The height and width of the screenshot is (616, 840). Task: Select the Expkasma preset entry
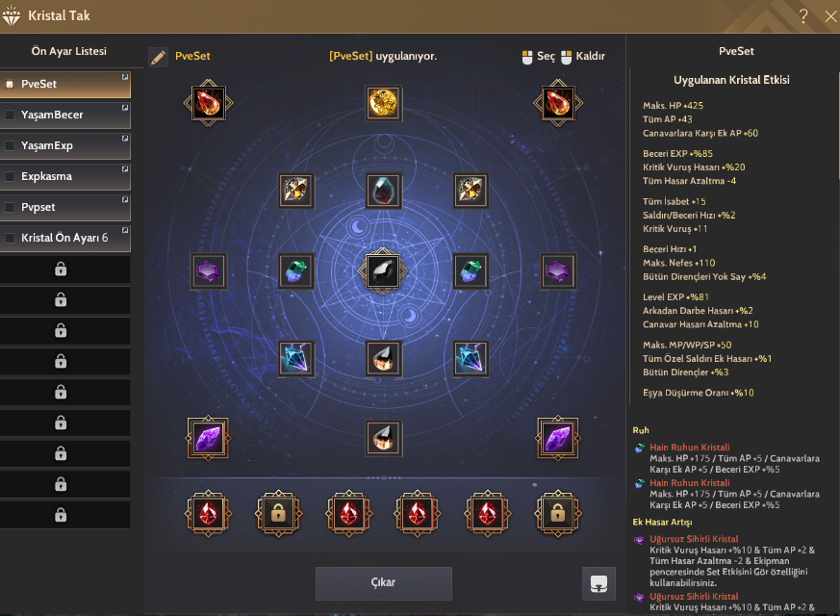64,176
